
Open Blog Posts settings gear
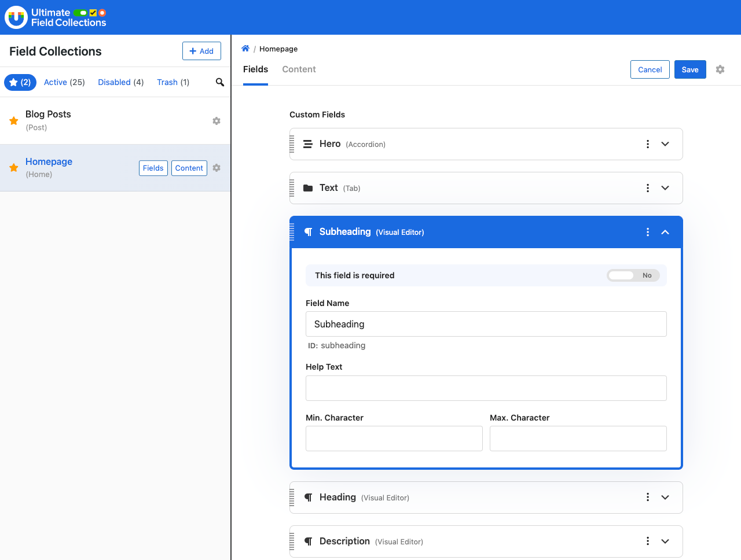point(217,121)
